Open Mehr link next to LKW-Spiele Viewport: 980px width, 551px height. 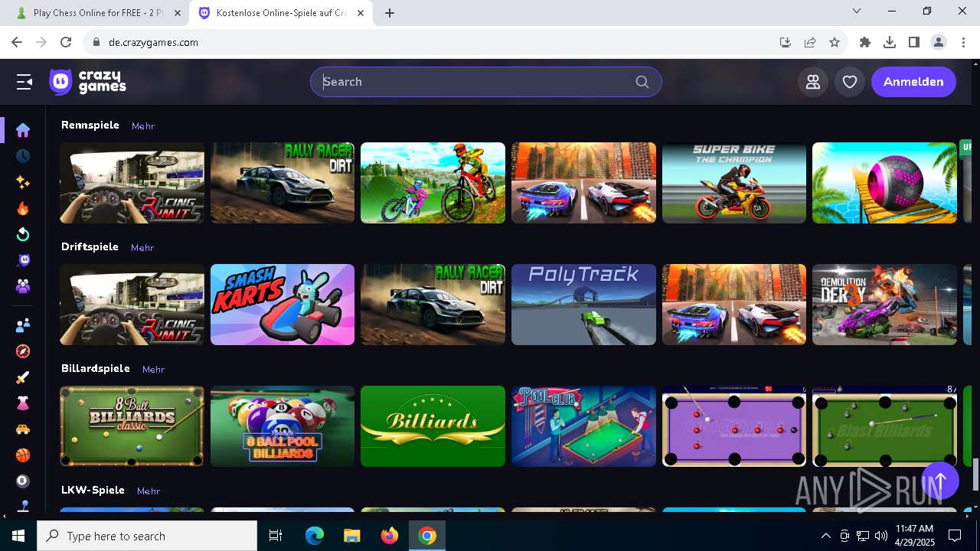click(149, 491)
